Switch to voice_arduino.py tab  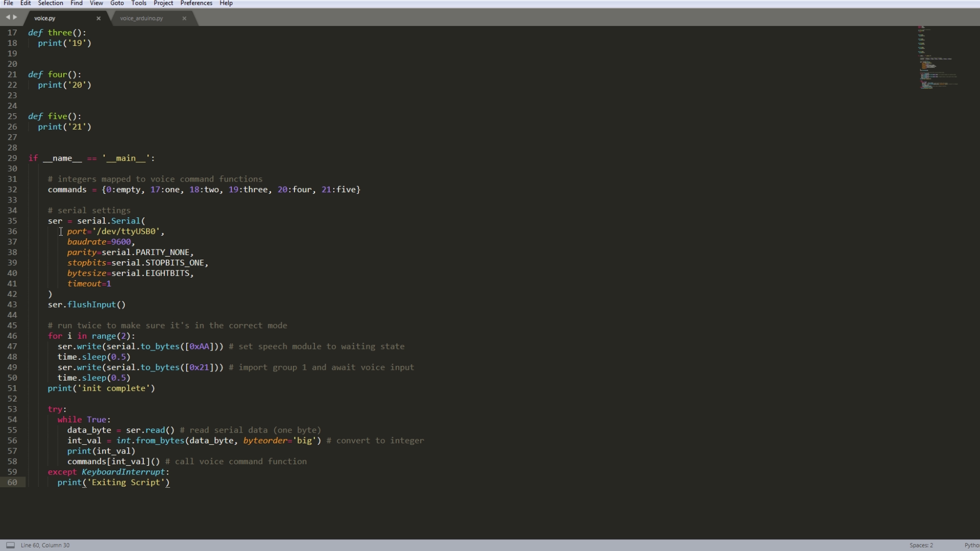(x=142, y=18)
